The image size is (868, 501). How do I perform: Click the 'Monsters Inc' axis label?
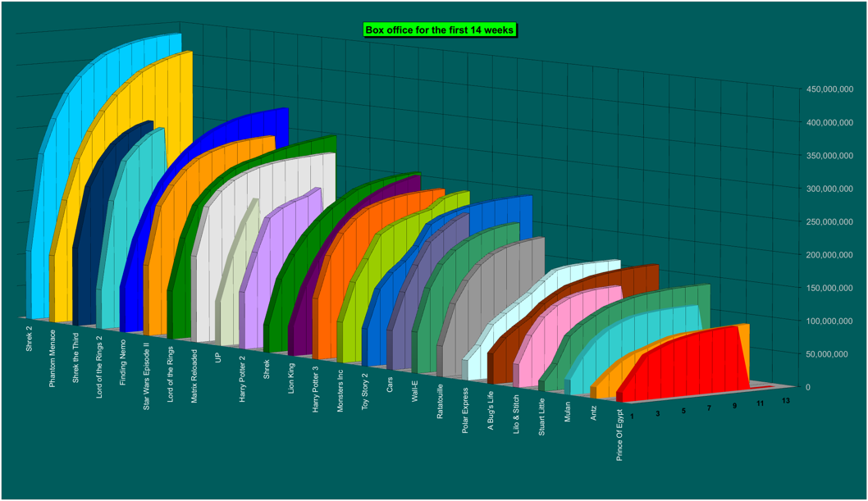340,390
